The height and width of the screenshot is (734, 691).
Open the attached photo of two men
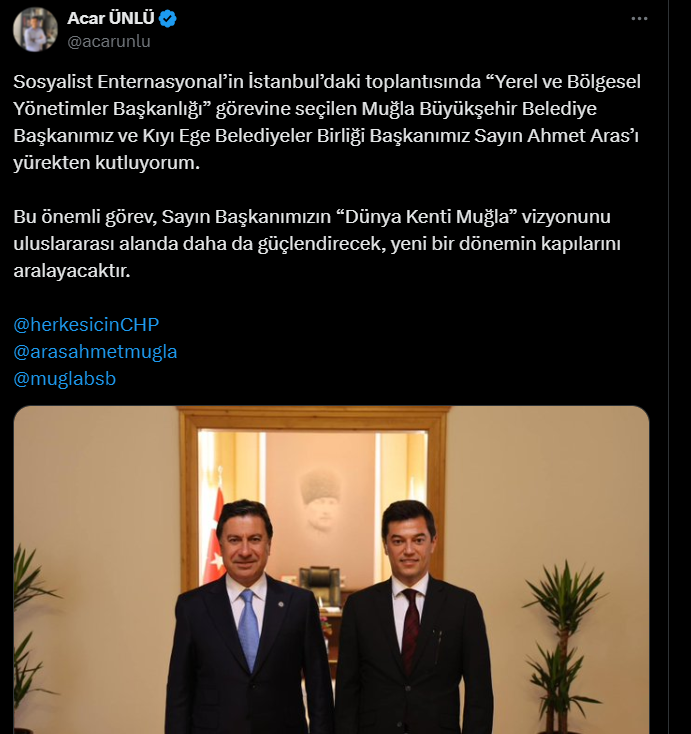pos(331,570)
